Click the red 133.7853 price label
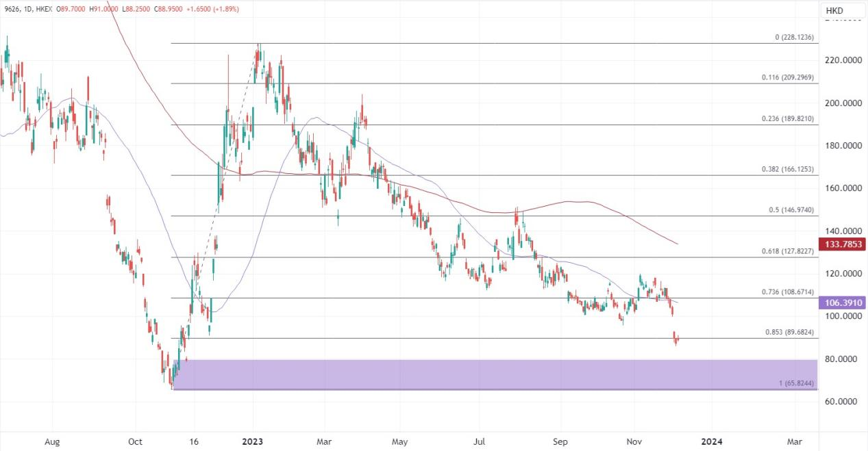Viewport: 868px width, 451px height. [x=844, y=244]
